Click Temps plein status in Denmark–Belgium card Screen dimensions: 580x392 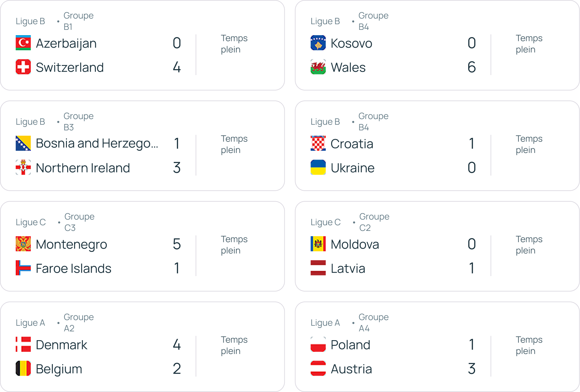(234, 345)
